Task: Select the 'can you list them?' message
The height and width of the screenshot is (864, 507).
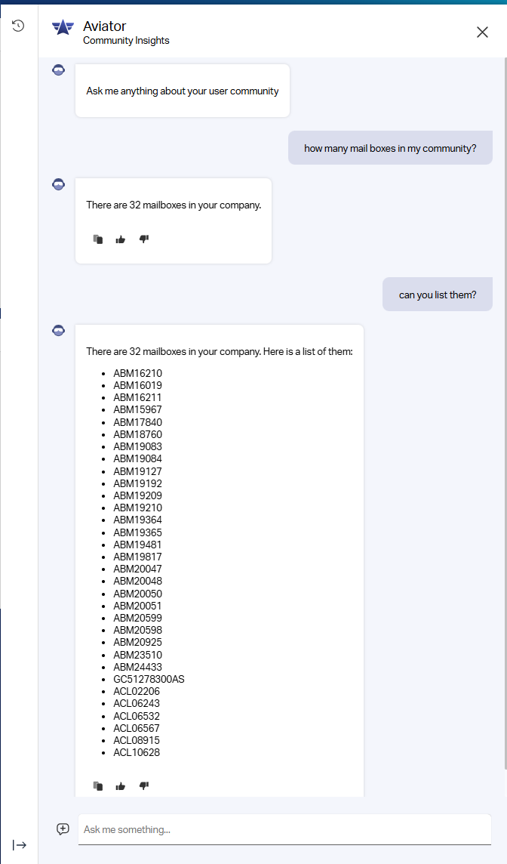Action: point(438,295)
